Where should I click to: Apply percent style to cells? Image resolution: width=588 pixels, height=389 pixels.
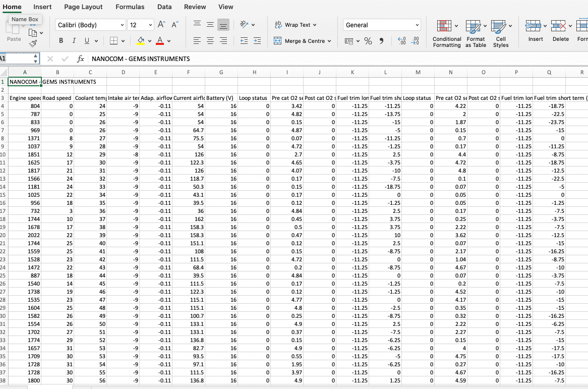368,41
